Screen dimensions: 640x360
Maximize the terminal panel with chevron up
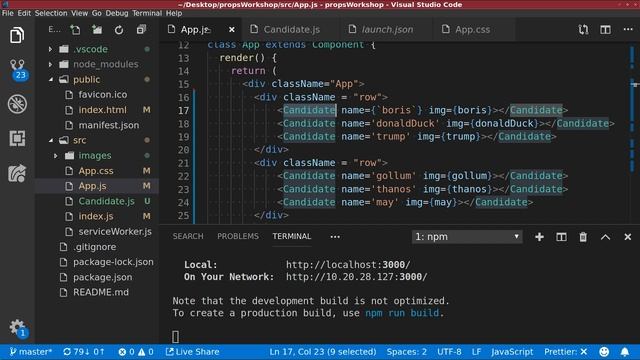coord(605,237)
